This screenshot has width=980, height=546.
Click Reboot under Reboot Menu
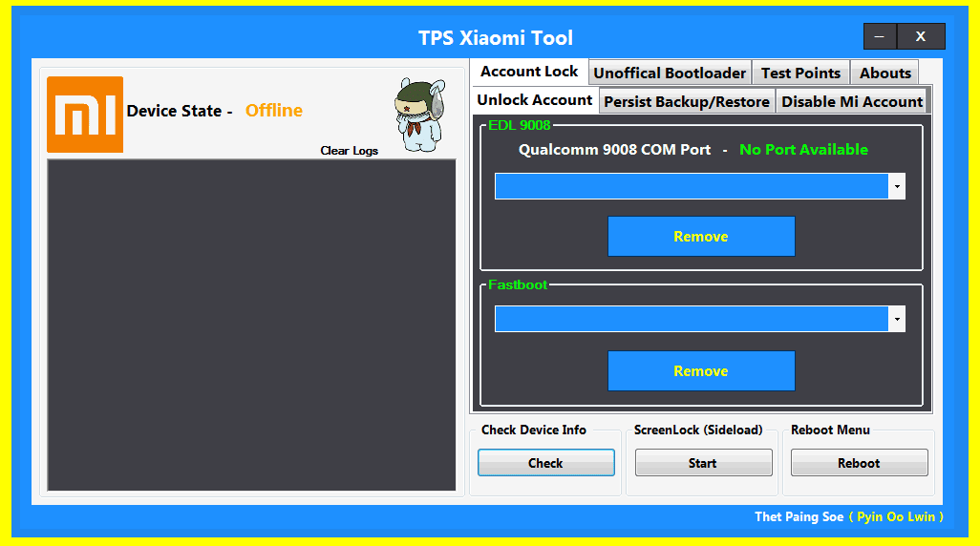pos(860,463)
